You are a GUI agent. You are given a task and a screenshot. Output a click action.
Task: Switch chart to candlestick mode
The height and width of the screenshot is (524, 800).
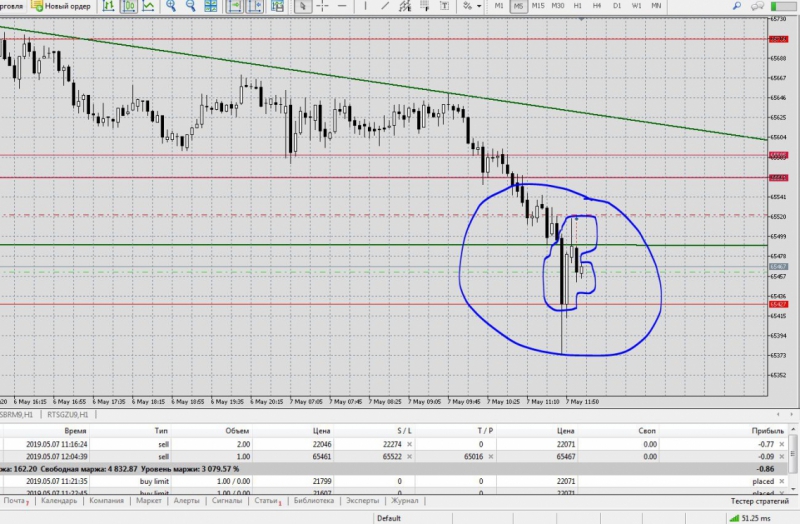coord(129,6)
